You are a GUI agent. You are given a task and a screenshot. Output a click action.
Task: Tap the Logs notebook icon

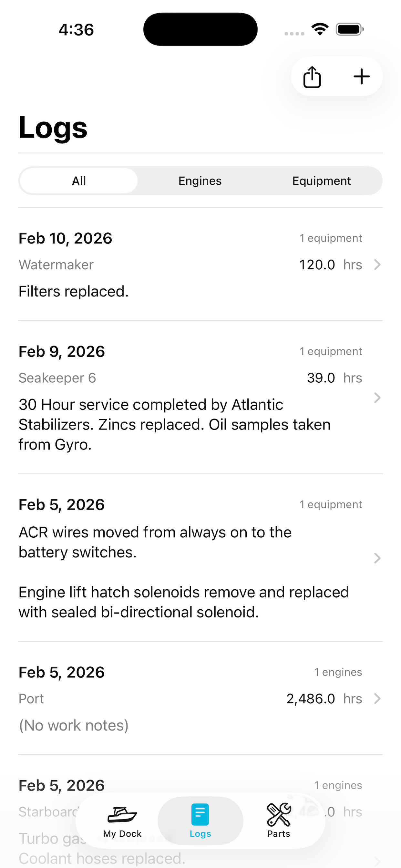click(200, 815)
